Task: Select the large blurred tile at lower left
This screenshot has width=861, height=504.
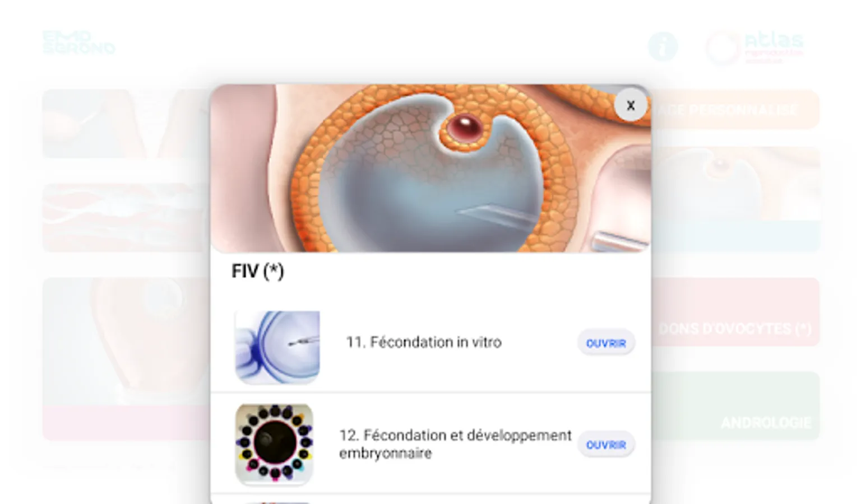Action: [x=127, y=358]
